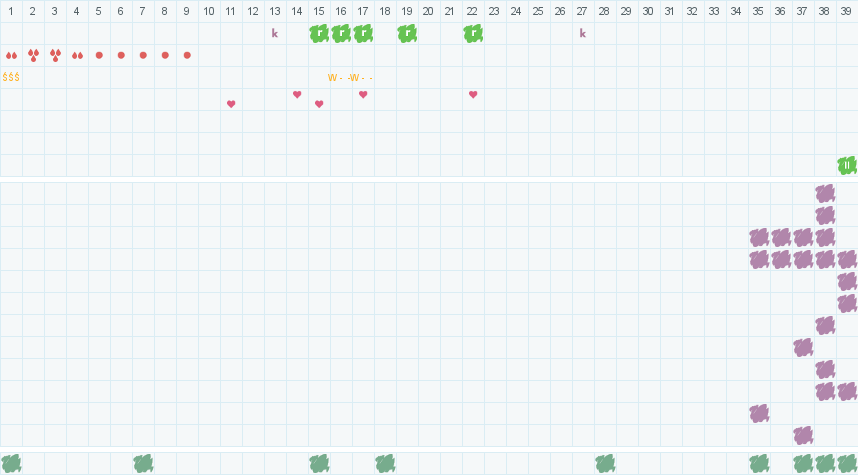This screenshot has height=475, width=858.
Task: Click the pink heart in column 22
Action: [x=473, y=94]
